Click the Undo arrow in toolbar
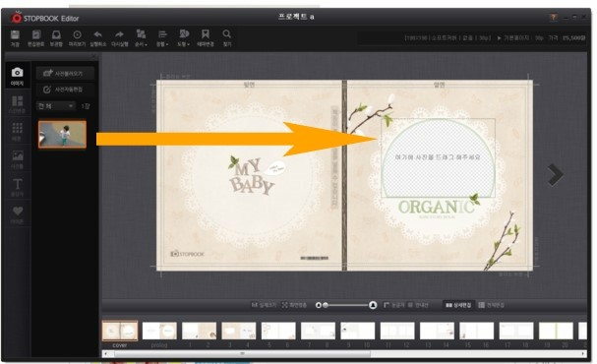The height and width of the screenshot is (364, 597). coord(97,38)
